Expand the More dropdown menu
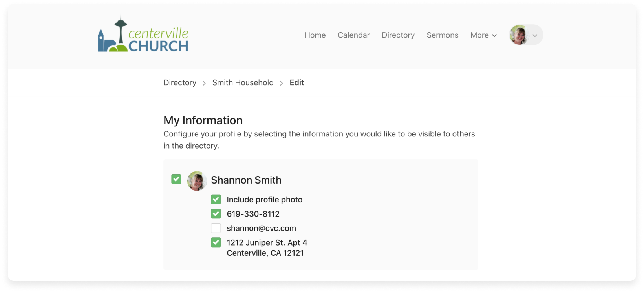Screen dimensions: 644x293 coord(484,35)
